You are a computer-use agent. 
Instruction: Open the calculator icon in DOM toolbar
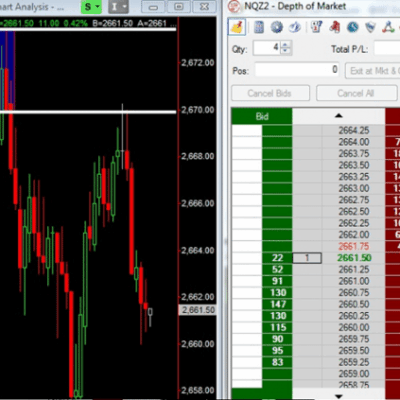tap(259, 27)
